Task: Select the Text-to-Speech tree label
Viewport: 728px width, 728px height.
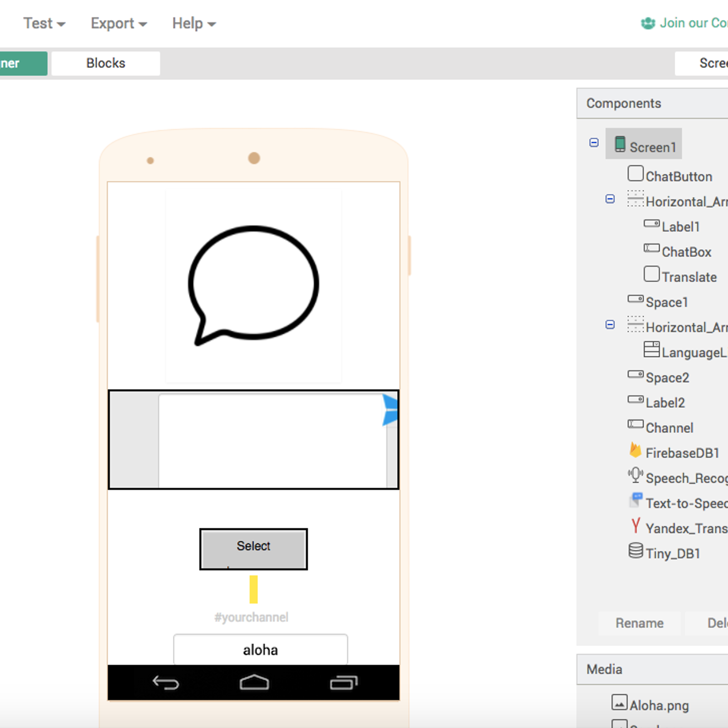Action: 687,503
